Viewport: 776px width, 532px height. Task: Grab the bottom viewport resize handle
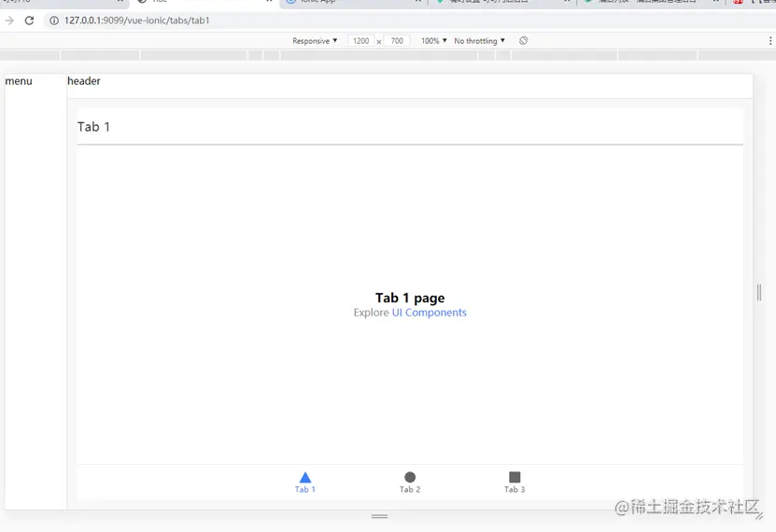379,516
